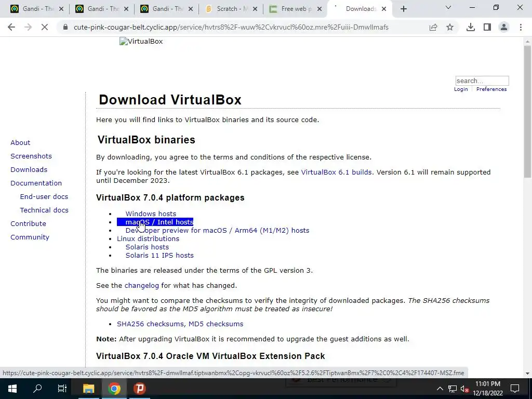Open Screenshots in the sidebar
The image size is (532, 399).
point(31,156)
